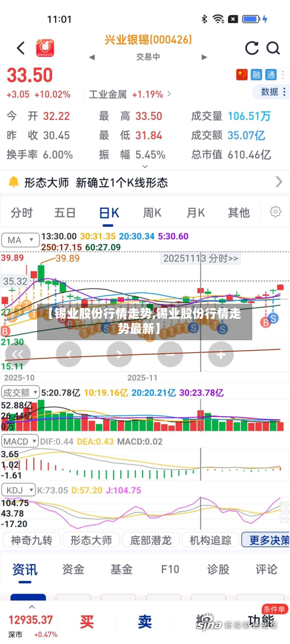Expand more quote details chevron
290x644 pixels.
145,166
